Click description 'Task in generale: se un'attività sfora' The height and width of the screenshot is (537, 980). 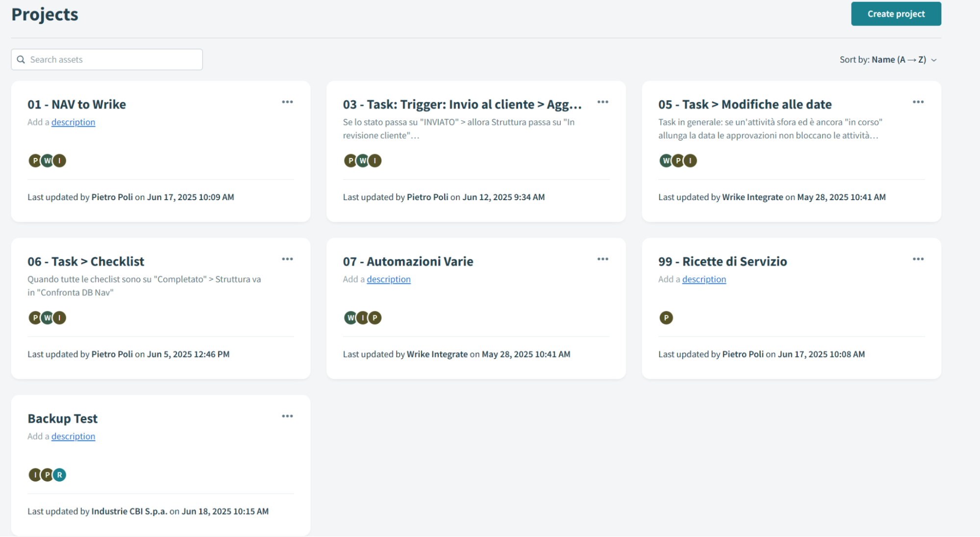click(770, 128)
